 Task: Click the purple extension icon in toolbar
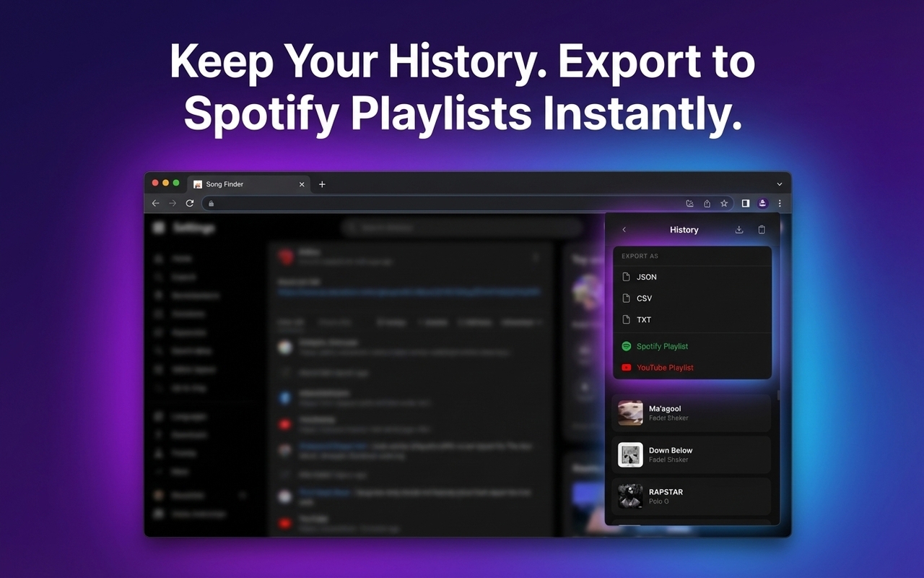coord(763,204)
